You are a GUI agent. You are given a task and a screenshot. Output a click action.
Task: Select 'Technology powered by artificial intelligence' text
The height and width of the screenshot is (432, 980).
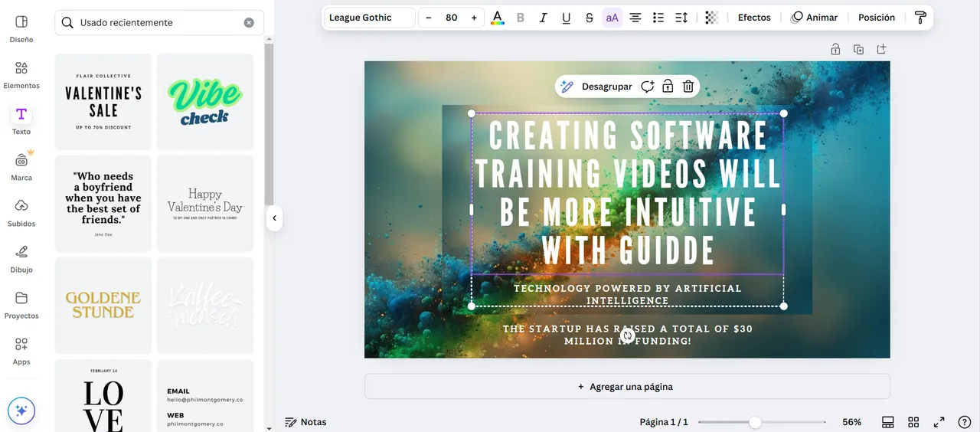click(628, 294)
